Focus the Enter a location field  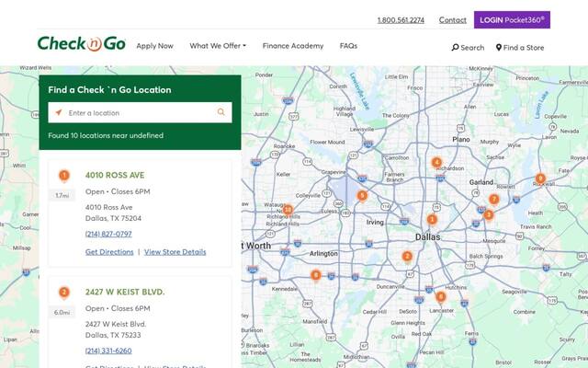pos(140,112)
